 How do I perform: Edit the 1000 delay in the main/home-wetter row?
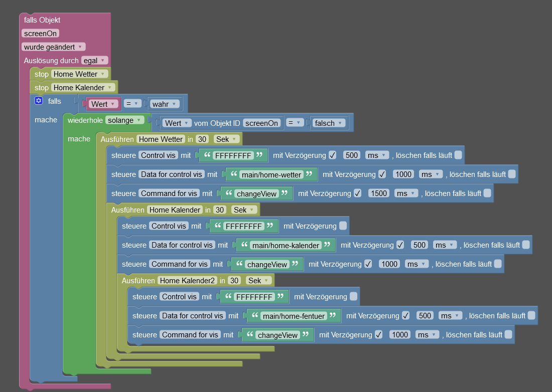point(403,174)
